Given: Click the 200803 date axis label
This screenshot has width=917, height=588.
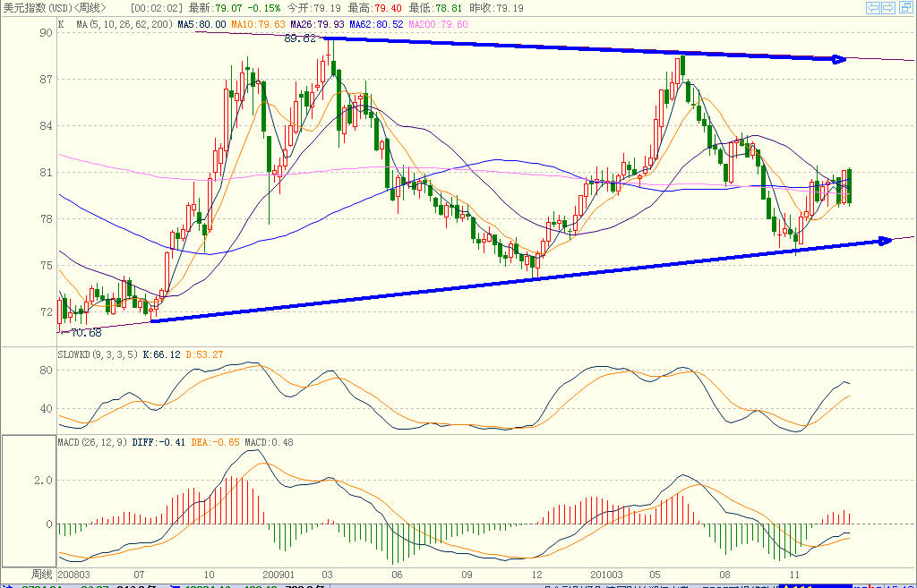Looking at the screenshot, I should coord(73,575).
